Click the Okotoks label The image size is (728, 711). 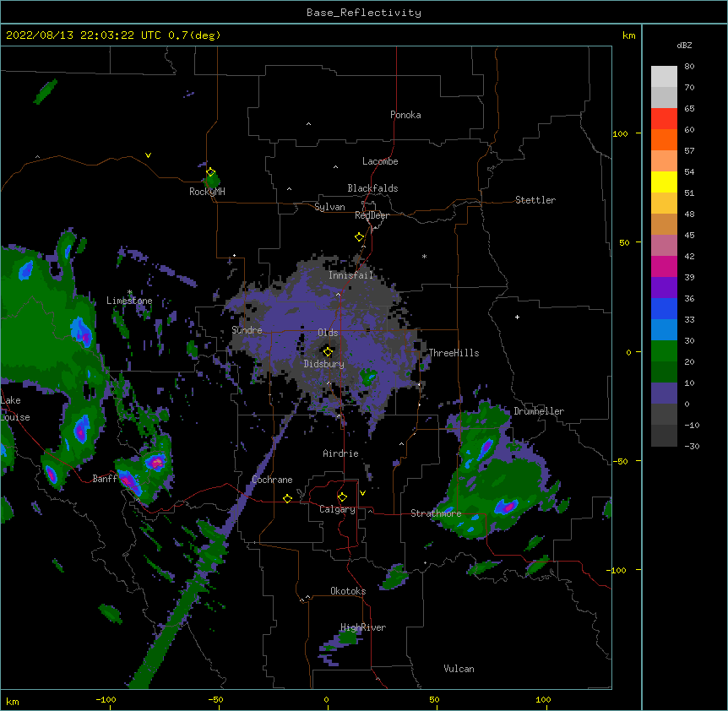(x=348, y=591)
